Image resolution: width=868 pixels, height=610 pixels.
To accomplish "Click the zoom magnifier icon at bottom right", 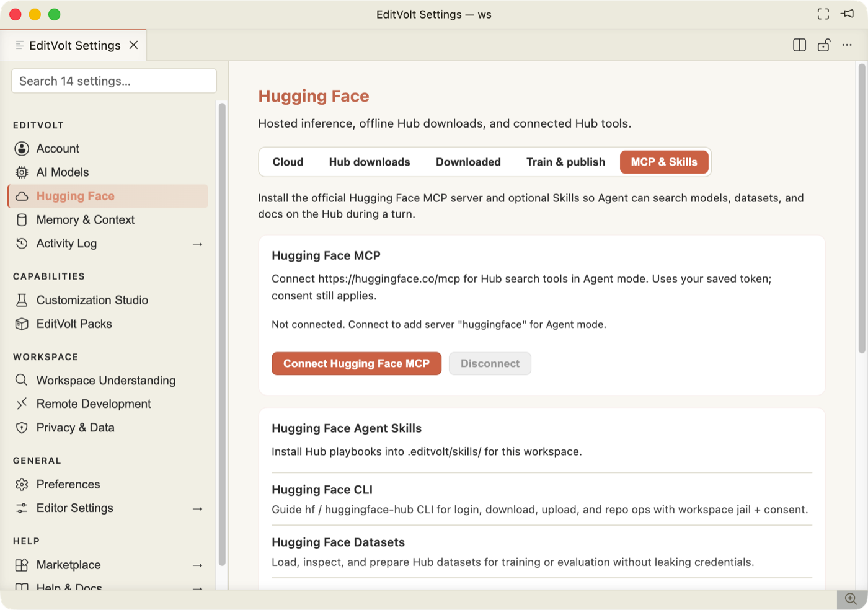I will pos(851,599).
